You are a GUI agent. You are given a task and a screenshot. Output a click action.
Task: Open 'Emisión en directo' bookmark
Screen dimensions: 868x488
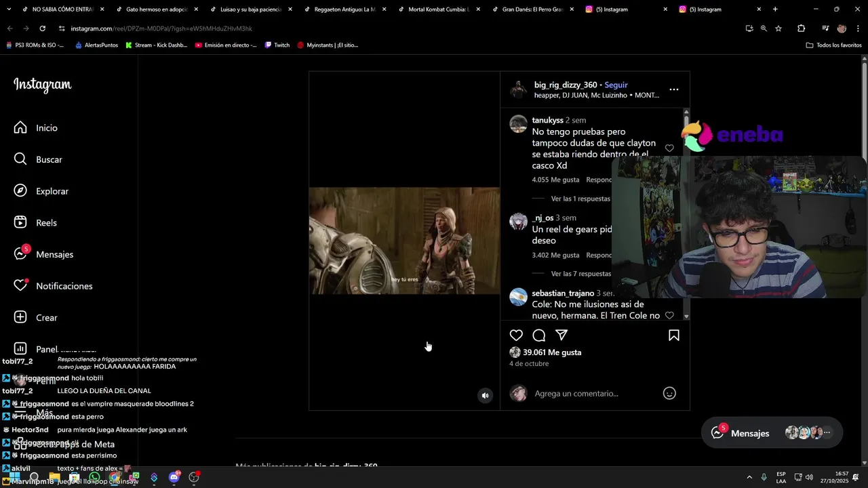tap(226, 45)
